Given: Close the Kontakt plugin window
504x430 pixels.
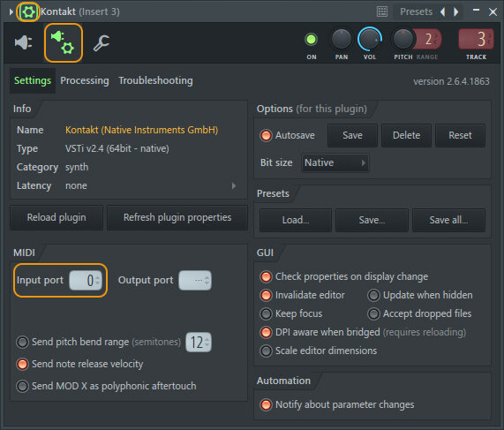Looking at the screenshot, I should click(493, 12).
